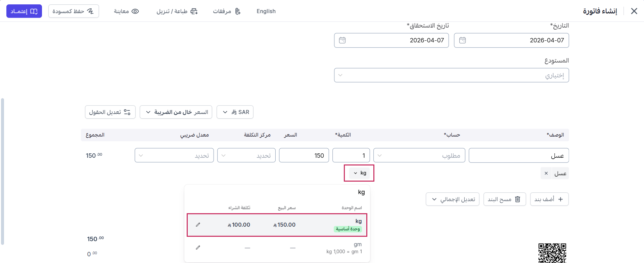Switch language to English
Screen dimensions: 644x263
[x=266, y=11]
